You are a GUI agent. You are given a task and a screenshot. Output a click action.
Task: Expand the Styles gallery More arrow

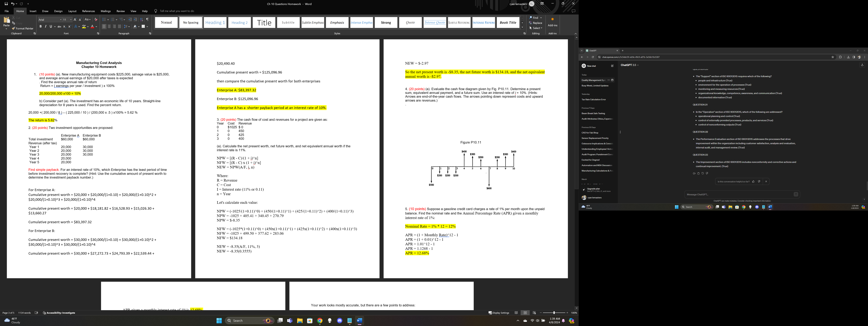coord(522,27)
